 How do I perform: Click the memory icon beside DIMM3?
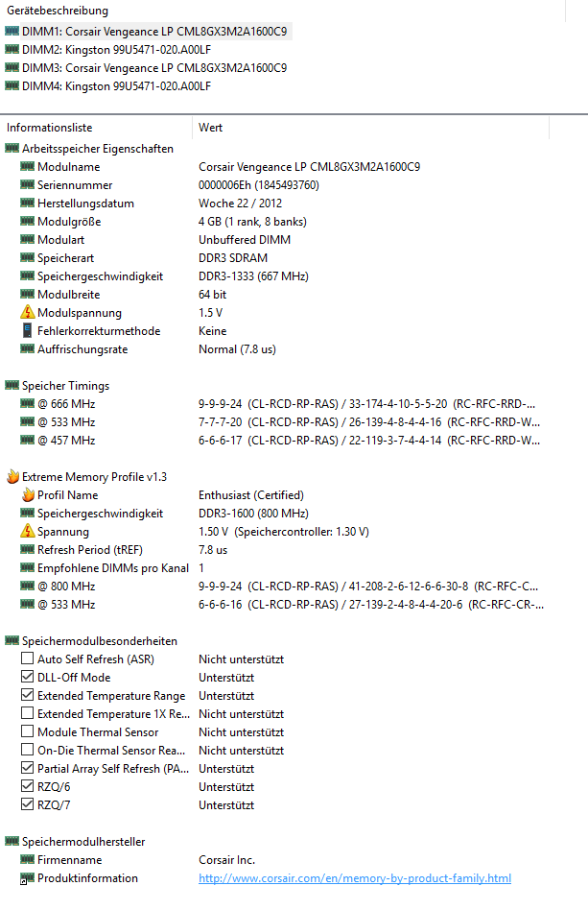tap(12, 67)
